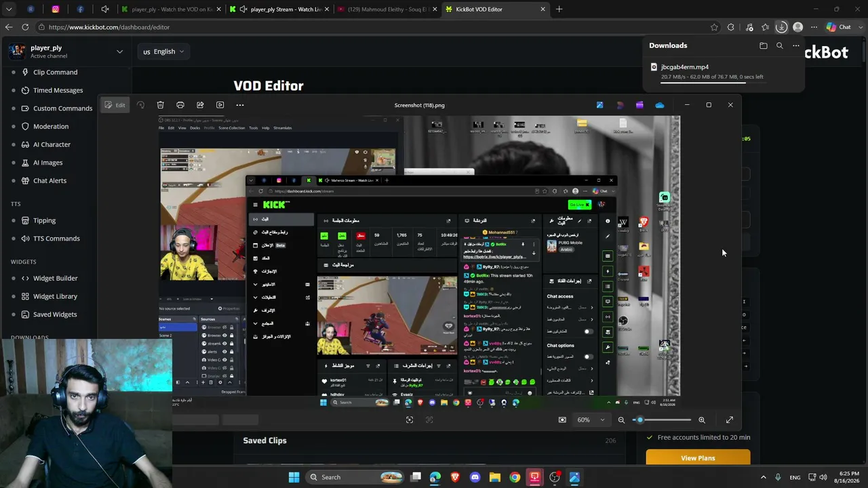868x488 pixels.
Task: Open File Explorer from the taskbar
Action: pos(495,477)
